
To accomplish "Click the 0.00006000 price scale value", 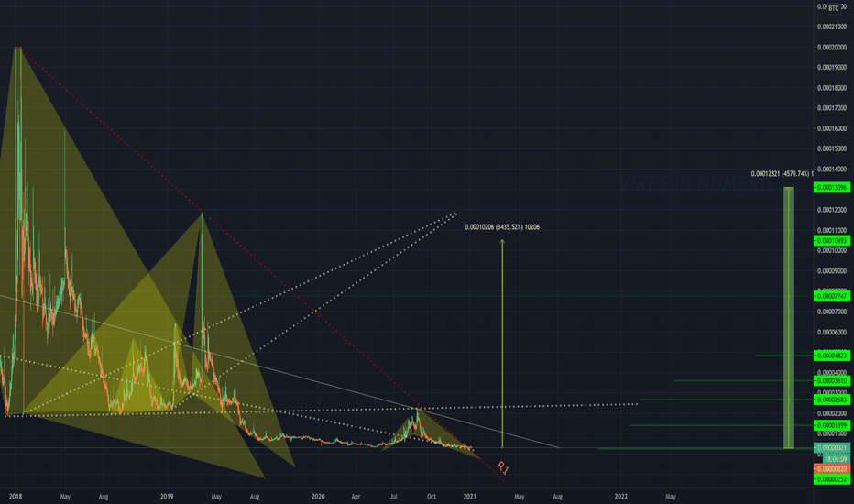I will (x=832, y=332).
